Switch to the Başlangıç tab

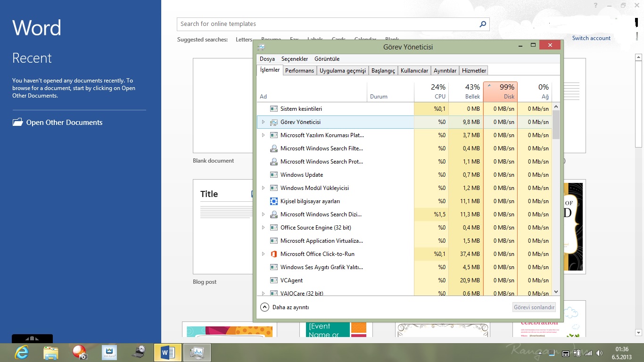[x=383, y=71]
